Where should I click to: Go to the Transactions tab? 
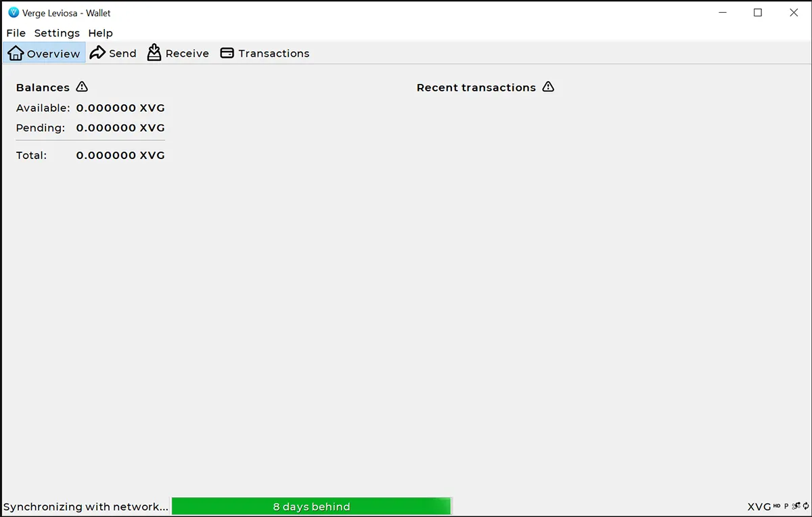[265, 53]
